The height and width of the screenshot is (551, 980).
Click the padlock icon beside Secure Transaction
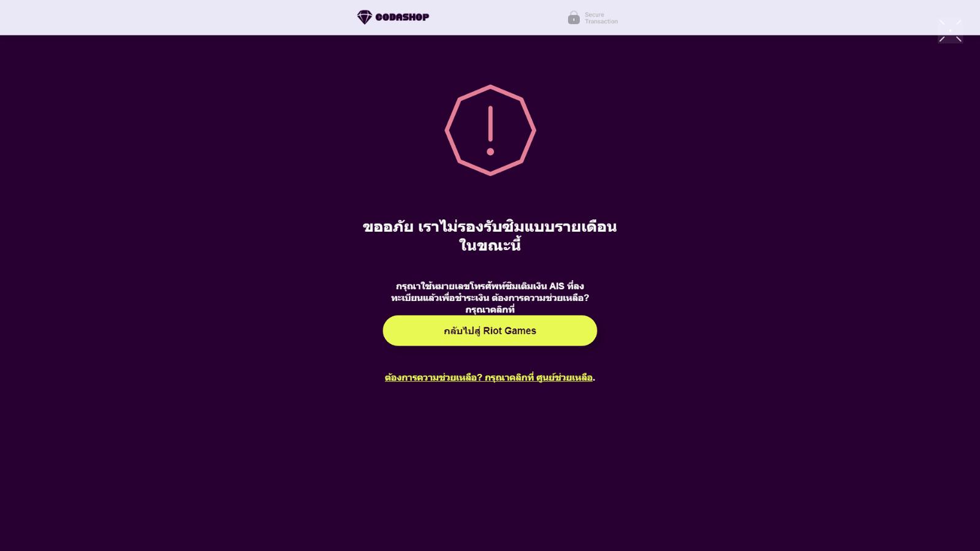pos(574,17)
